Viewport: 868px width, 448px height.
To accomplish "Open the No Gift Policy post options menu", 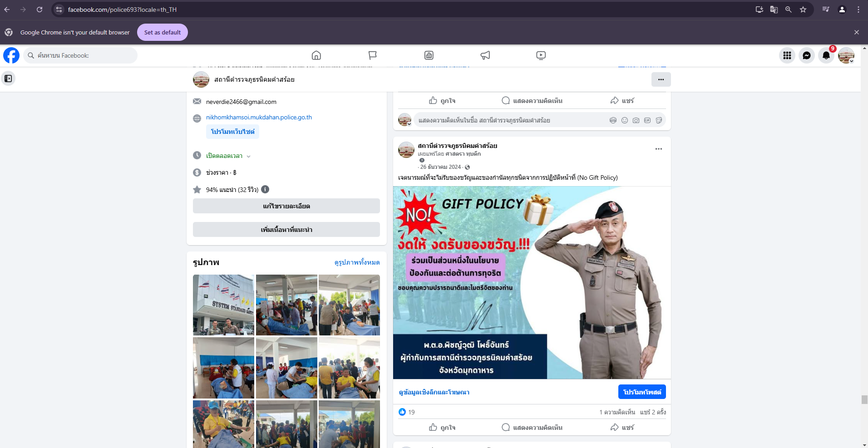I will pyautogui.click(x=658, y=149).
